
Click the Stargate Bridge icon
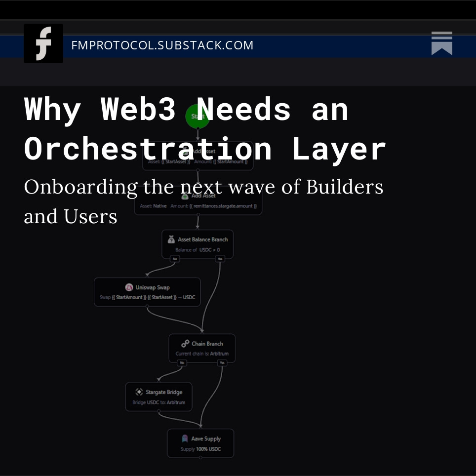139,392
